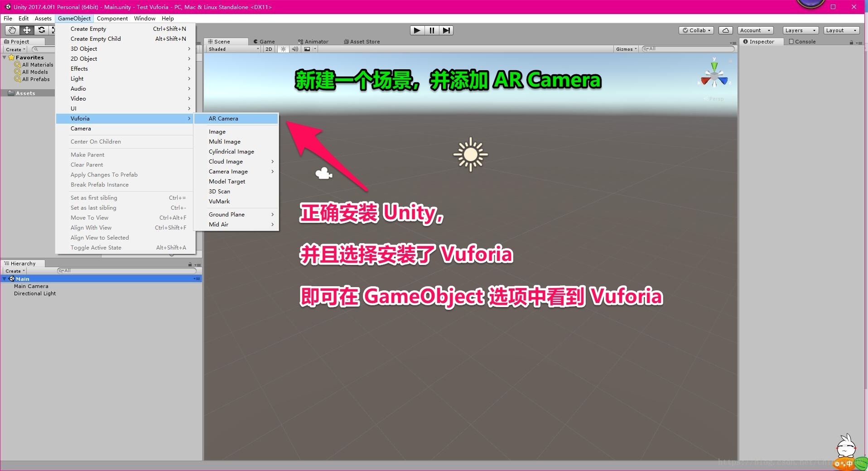The width and height of the screenshot is (868, 471).
Task: Choose Multi Image in Vuforia submenu
Action: pos(236,142)
